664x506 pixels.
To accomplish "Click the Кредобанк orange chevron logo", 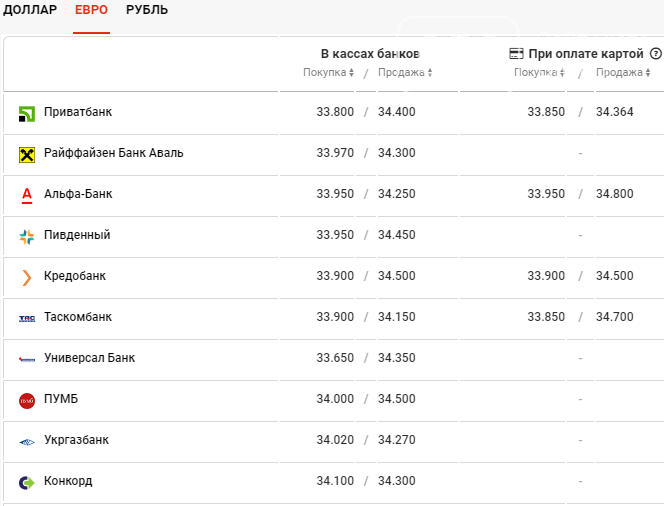I will coord(27,277).
